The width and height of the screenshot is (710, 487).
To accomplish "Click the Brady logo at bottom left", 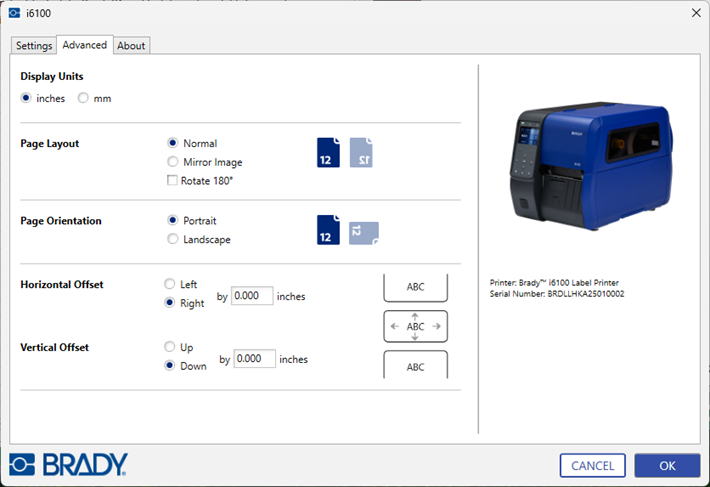I will [x=69, y=464].
